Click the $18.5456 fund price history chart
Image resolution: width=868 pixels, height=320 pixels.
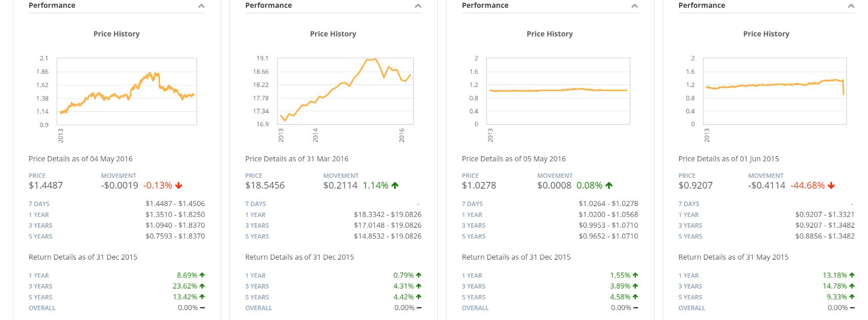click(x=346, y=91)
